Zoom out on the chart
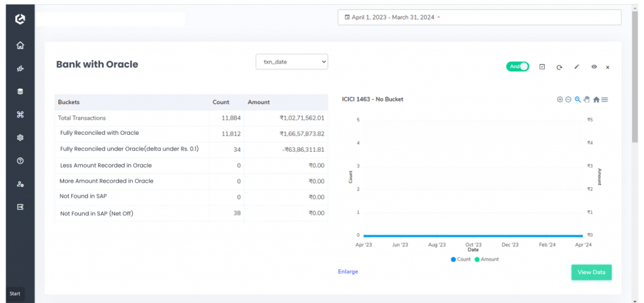Screen dimensions: 644x303 pos(568,100)
